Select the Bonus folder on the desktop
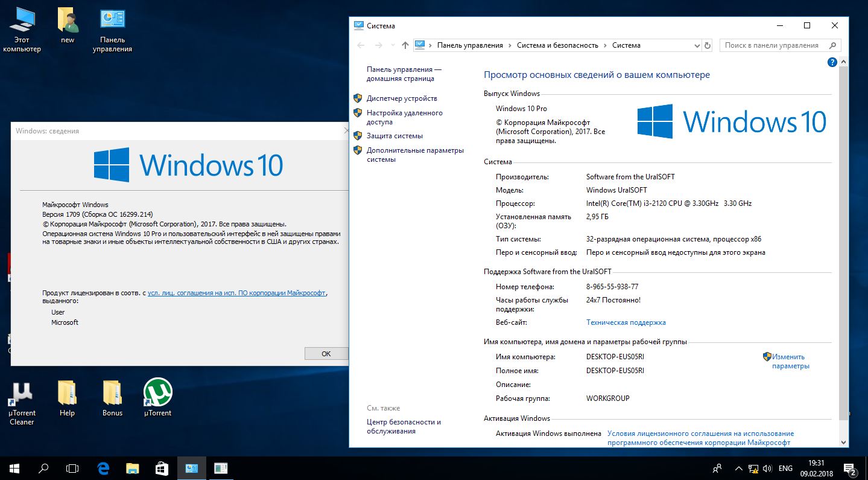The width and height of the screenshot is (868, 480). pos(112,399)
